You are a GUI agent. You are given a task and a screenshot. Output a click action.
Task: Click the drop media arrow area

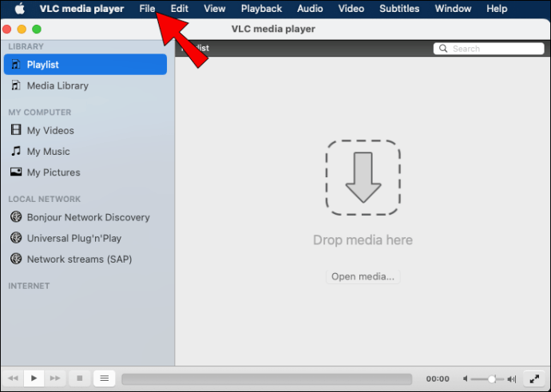[x=363, y=177]
